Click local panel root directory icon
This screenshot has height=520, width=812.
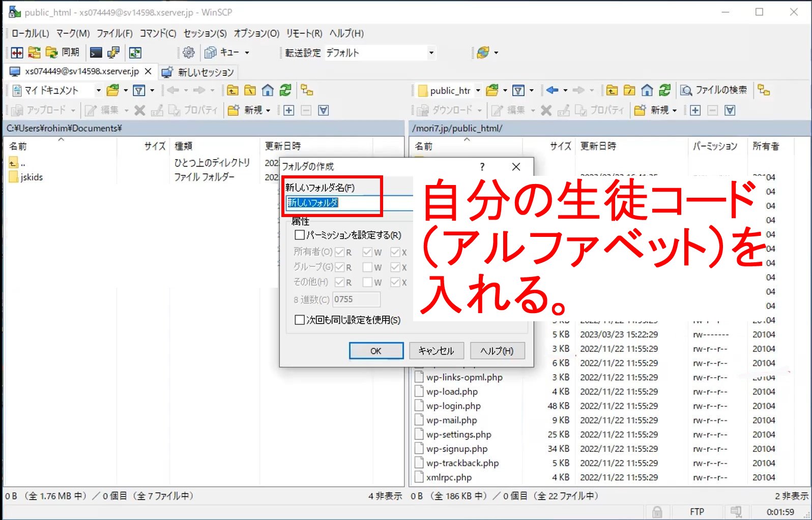pos(250,90)
